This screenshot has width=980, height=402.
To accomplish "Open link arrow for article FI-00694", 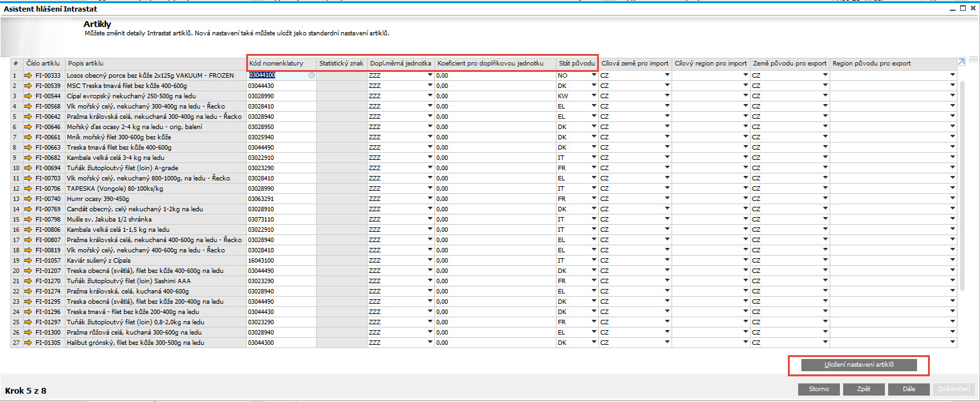I will tap(29, 168).
